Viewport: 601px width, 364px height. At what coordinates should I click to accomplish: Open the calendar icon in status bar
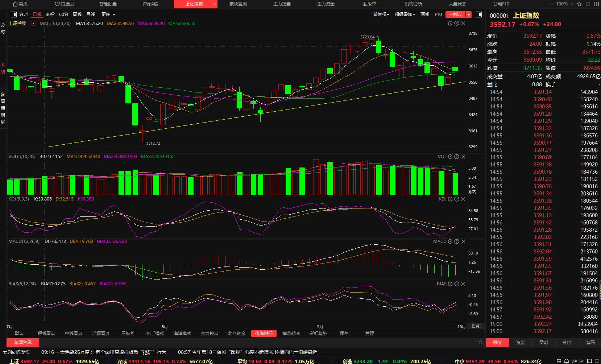[x=559, y=361]
